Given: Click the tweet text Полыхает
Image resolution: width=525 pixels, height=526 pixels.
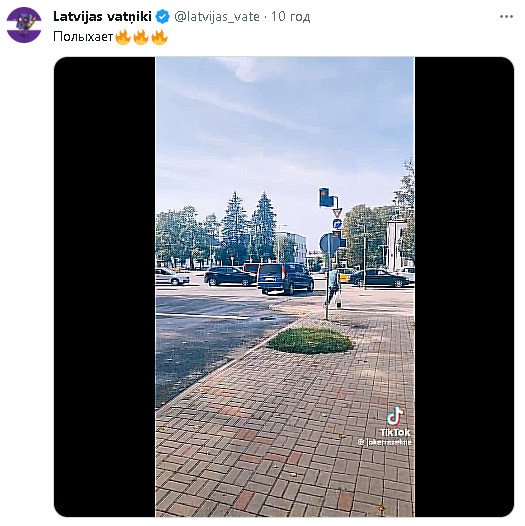Looking at the screenshot, I should [x=83, y=37].
